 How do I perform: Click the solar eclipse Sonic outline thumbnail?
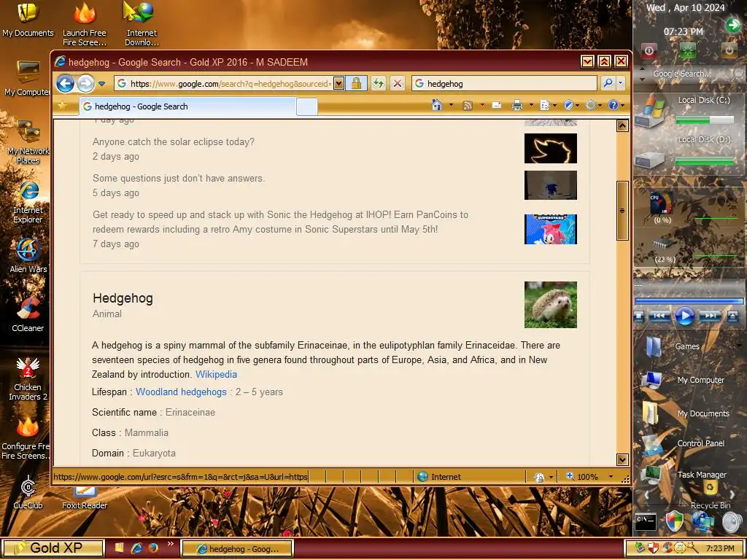[551, 149]
